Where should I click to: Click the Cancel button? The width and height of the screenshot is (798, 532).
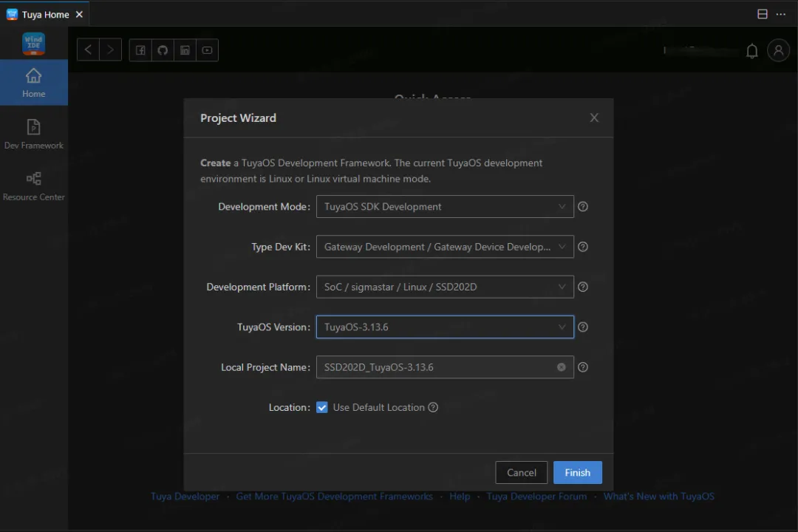(521, 473)
